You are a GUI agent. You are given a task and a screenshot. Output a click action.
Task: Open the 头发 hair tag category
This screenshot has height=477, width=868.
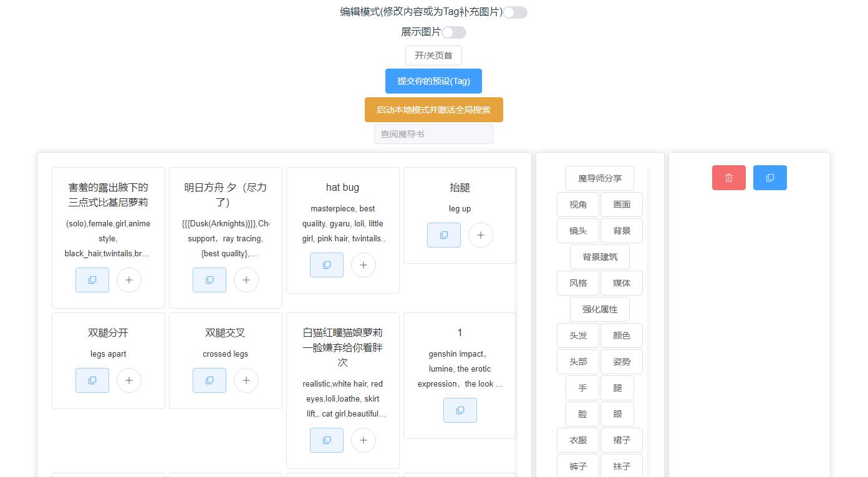[x=577, y=335]
